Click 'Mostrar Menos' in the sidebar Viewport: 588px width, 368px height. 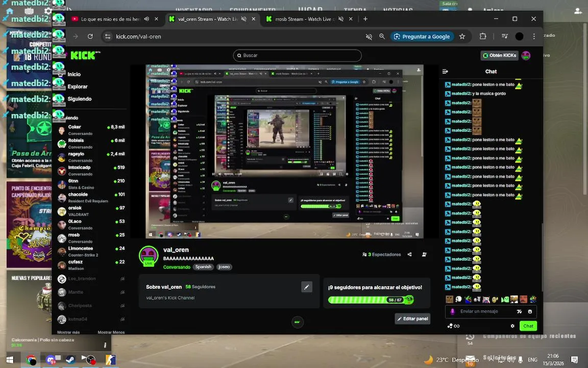111,332
